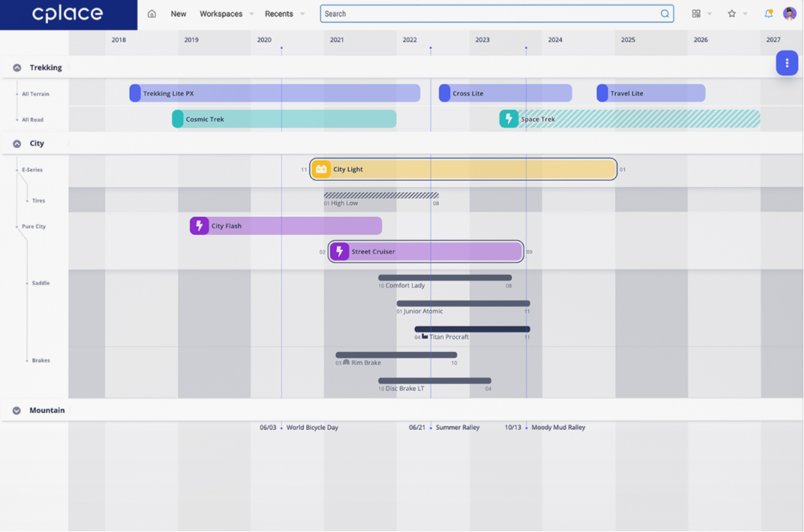
Task: Select the Comfort Lady bar
Action: point(445,278)
